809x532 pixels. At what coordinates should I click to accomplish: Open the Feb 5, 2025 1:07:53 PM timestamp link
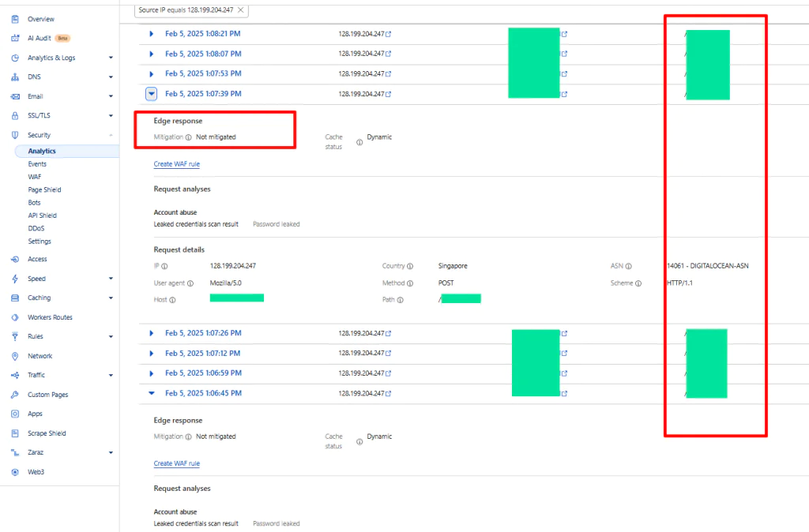point(203,73)
